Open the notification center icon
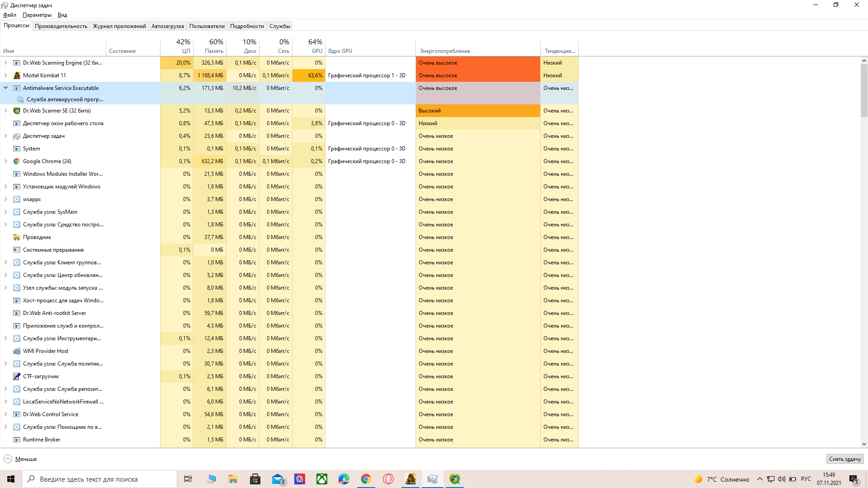The height and width of the screenshot is (488, 868). point(854,479)
